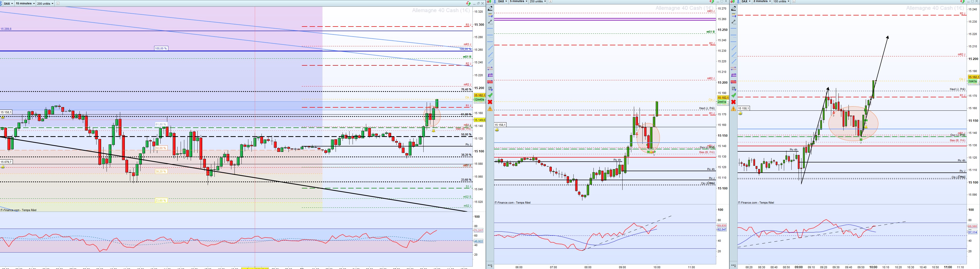Click the candlestick chart style icon on the 5-minute chart
This screenshot has width=980, height=269.
click(x=489, y=1)
